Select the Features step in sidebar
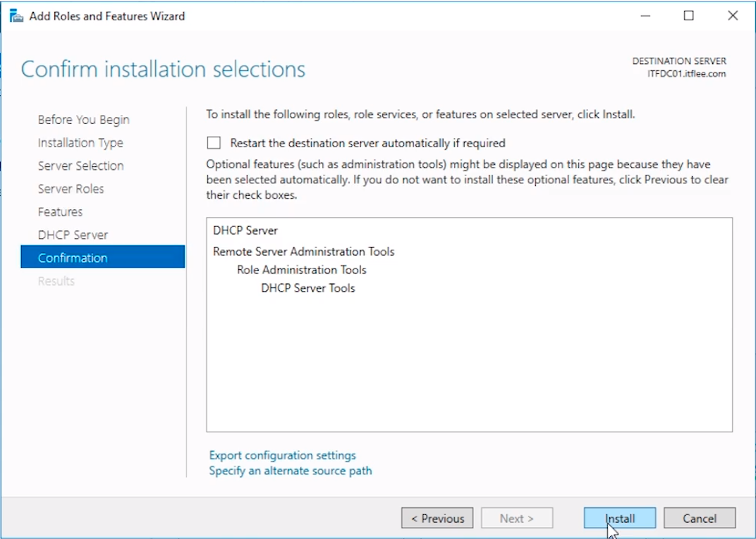Image resolution: width=756 pixels, height=539 pixels. [x=60, y=212]
